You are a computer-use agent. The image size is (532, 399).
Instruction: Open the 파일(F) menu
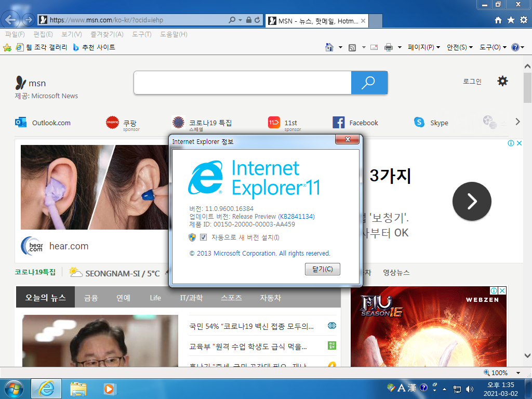15,34
